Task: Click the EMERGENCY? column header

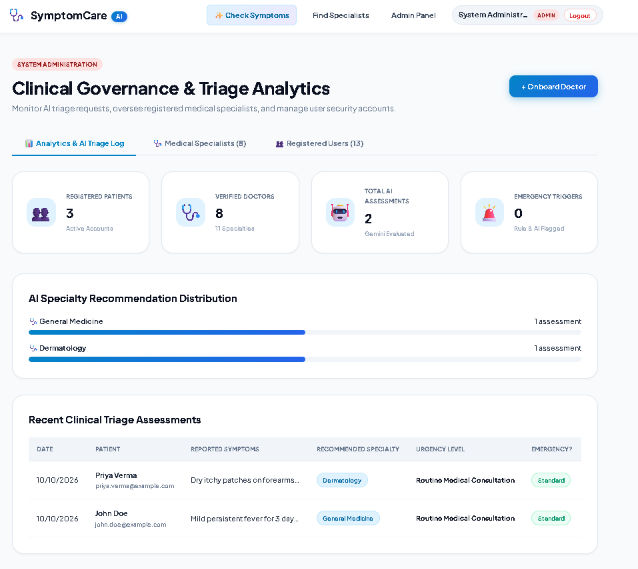Action: [x=552, y=449]
